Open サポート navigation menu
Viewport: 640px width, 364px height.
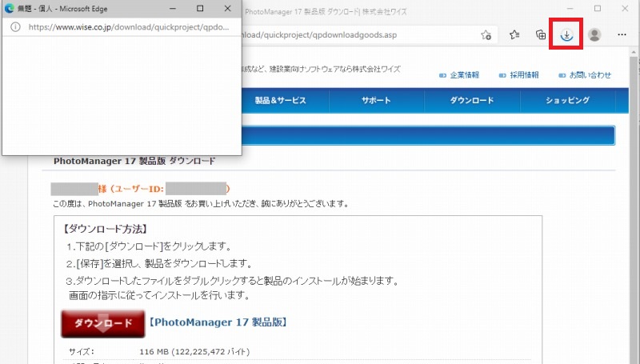coord(376,100)
